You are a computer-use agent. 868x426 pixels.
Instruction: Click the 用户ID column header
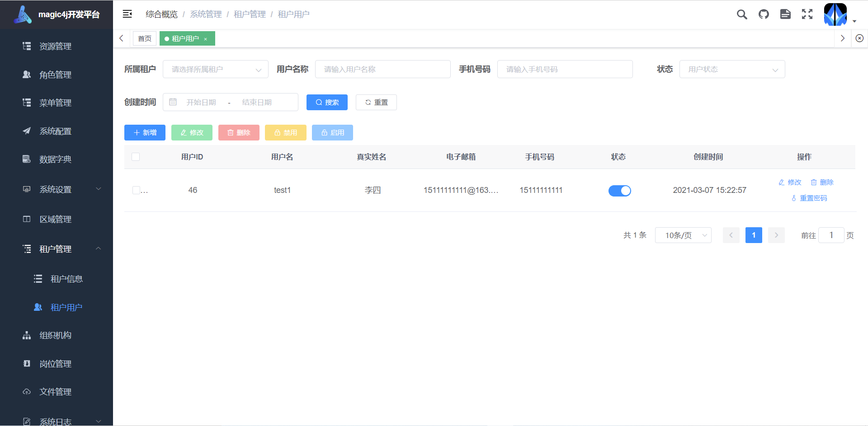point(192,157)
